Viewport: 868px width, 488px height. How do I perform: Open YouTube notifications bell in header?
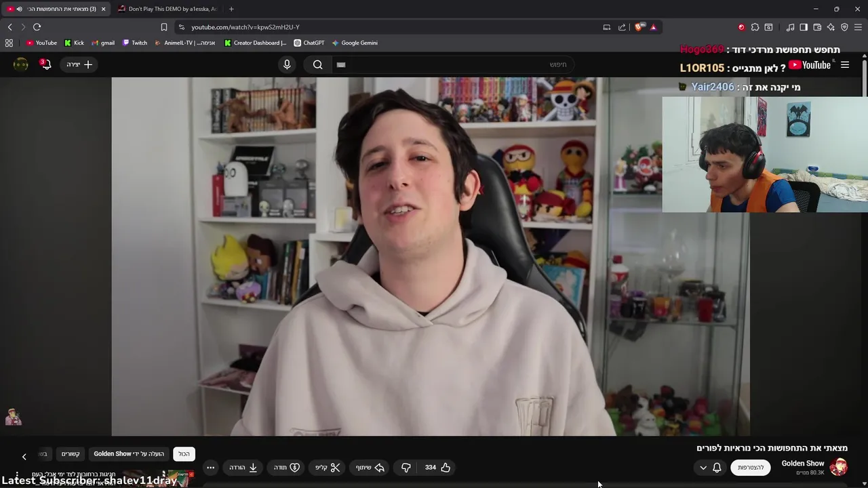pos(45,64)
